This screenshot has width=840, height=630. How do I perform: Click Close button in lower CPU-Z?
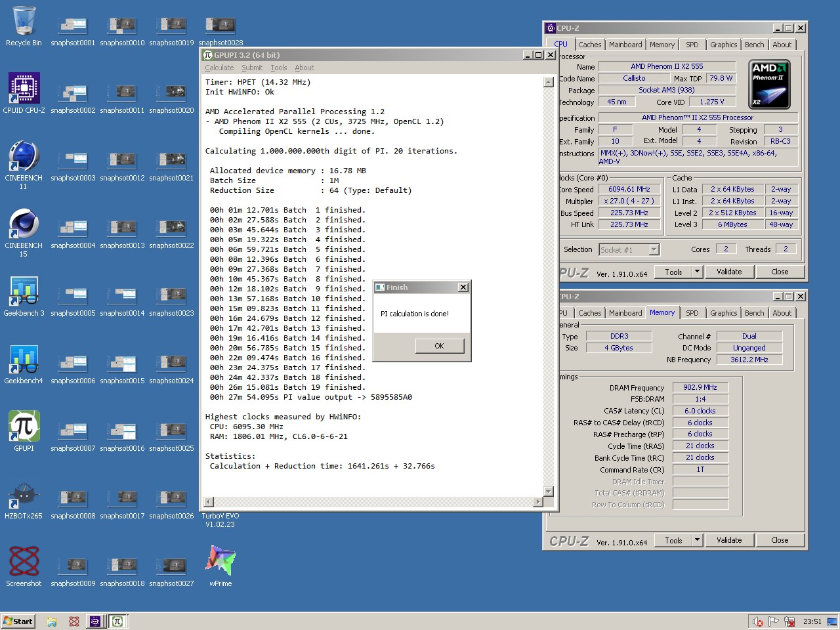pos(780,540)
